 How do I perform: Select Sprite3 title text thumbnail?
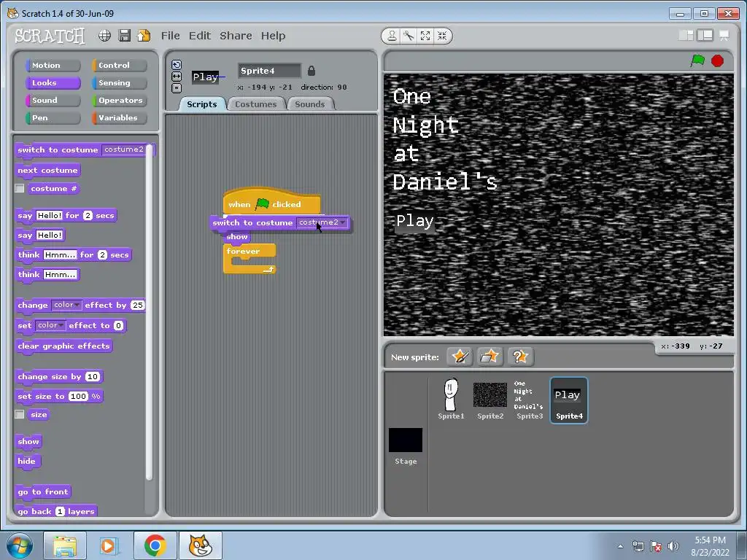click(x=529, y=399)
